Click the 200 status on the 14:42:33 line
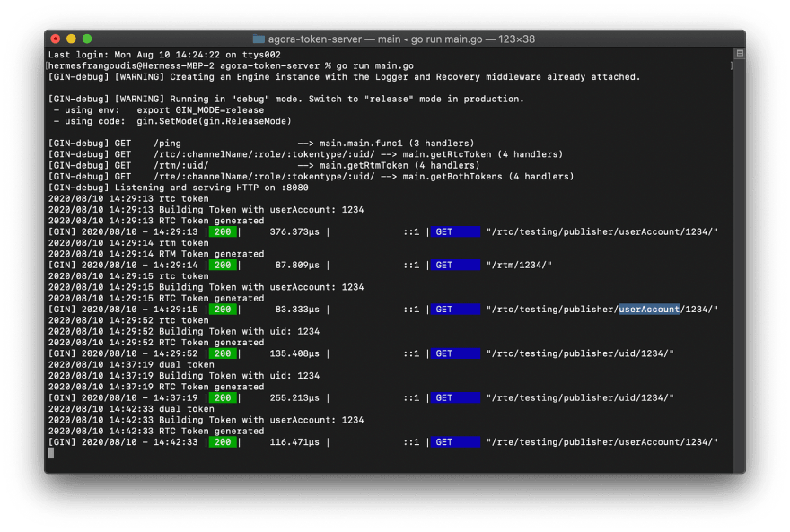Viewport: 790px width, 532px height. pos(223,442)
